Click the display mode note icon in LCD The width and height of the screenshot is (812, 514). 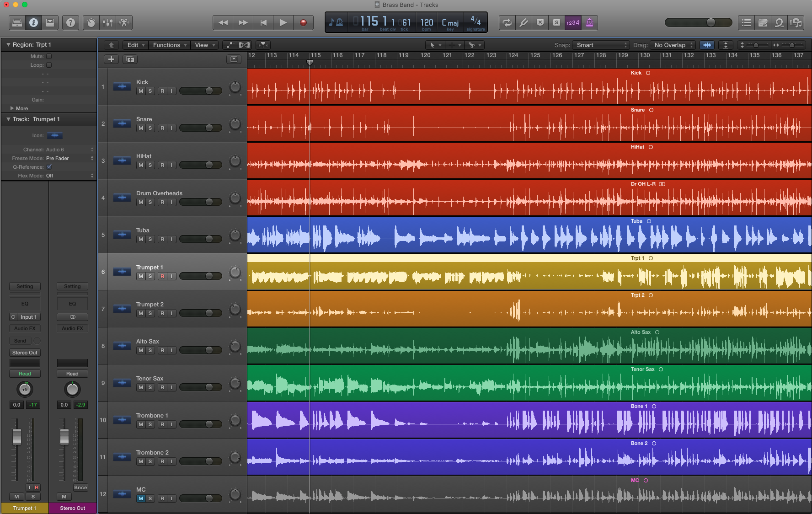point(336,22)
